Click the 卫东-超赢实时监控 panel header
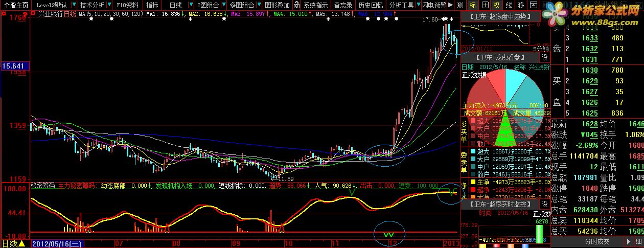This screenshot has width=644, height=248. click(x=500, y=205)
